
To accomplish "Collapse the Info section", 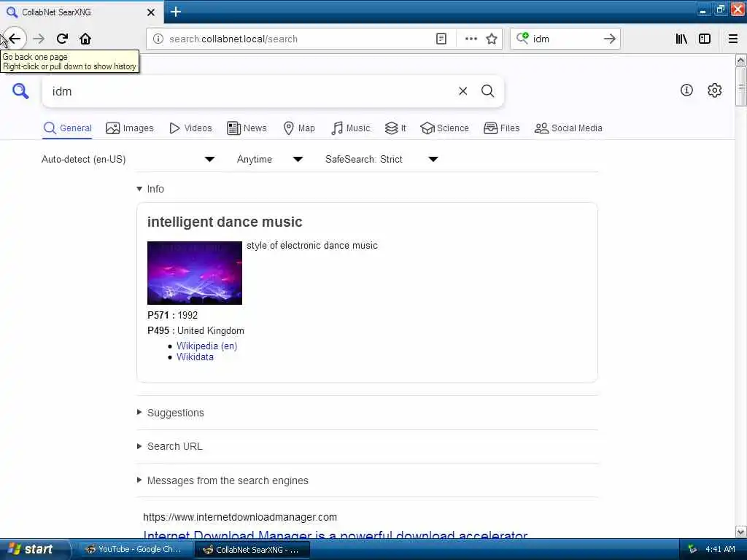I will [x=150, y=189].
